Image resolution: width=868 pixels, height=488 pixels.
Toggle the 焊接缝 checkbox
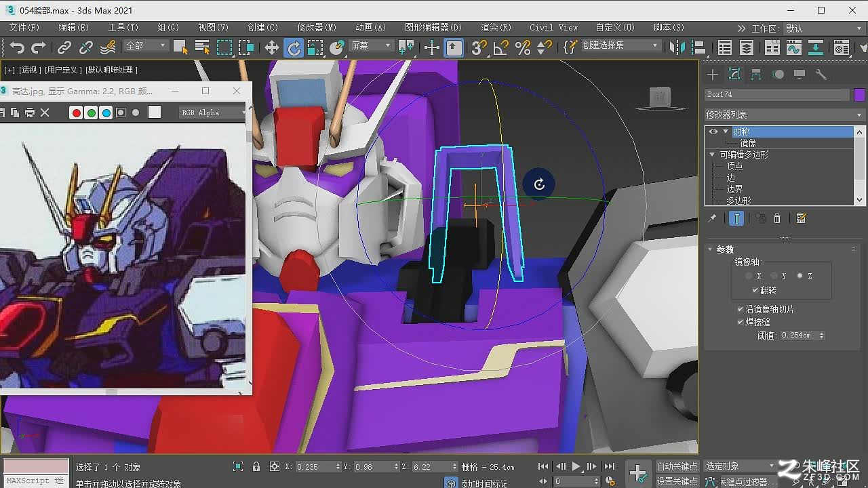click(741, 322)
